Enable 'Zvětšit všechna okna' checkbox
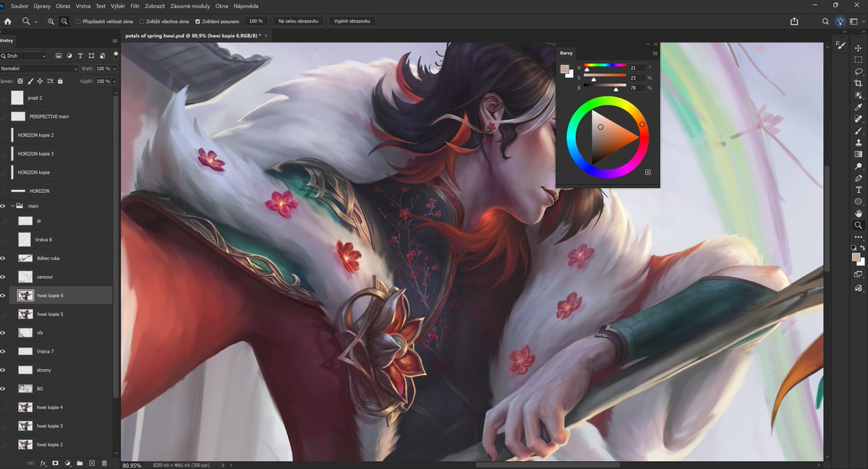The height and width of the screenshot is (469, 868). 141,21
